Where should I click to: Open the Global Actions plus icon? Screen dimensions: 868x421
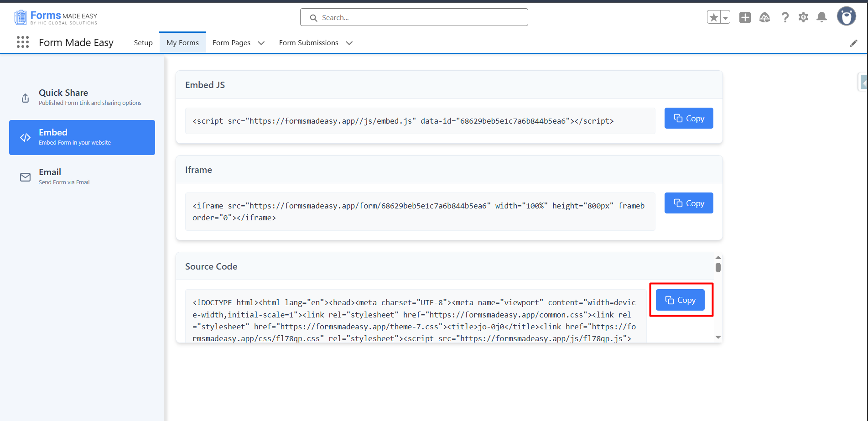745,17
